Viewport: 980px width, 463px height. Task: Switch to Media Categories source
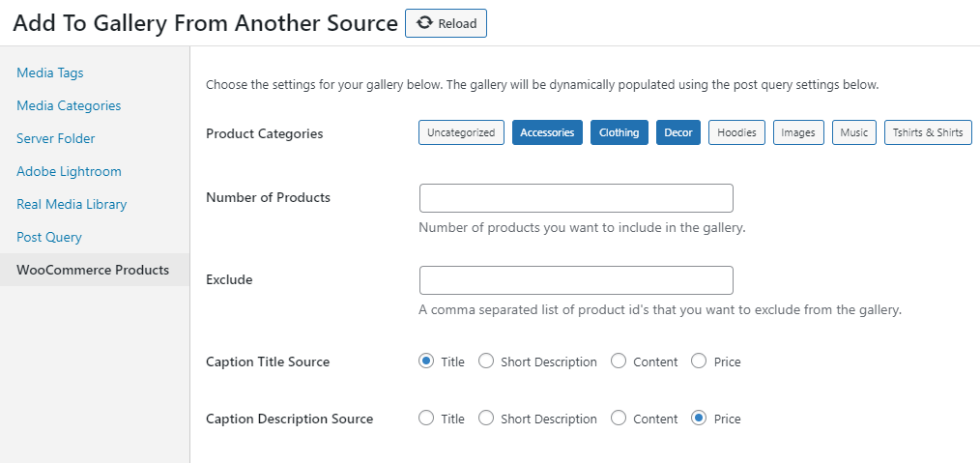(69, 105)
